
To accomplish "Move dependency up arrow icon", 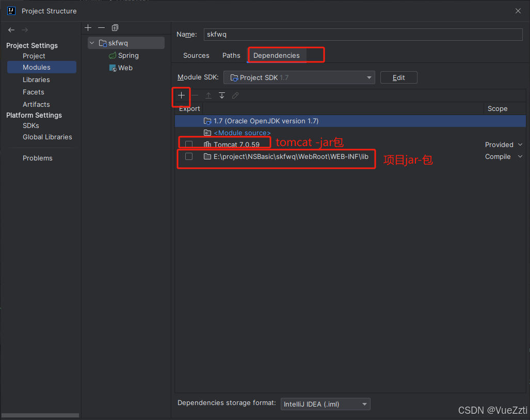I will [x=208, y=95].
